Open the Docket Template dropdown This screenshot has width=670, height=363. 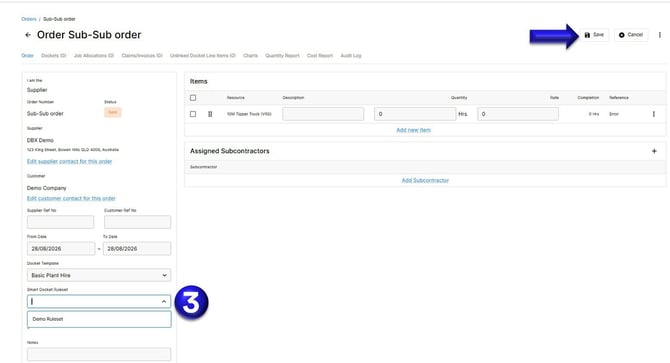point(99,275)
